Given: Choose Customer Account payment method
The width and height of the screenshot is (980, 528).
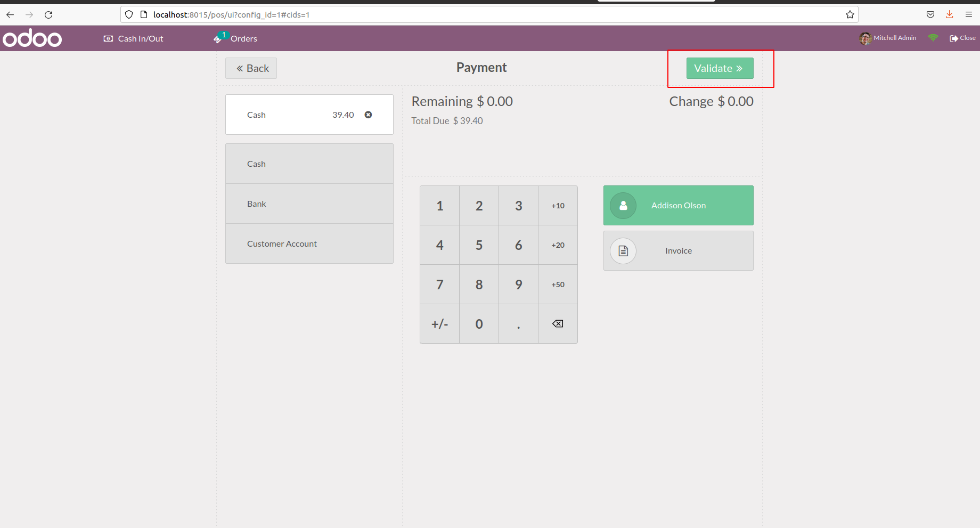Looking at the screenshot, I should click(309, 243).
